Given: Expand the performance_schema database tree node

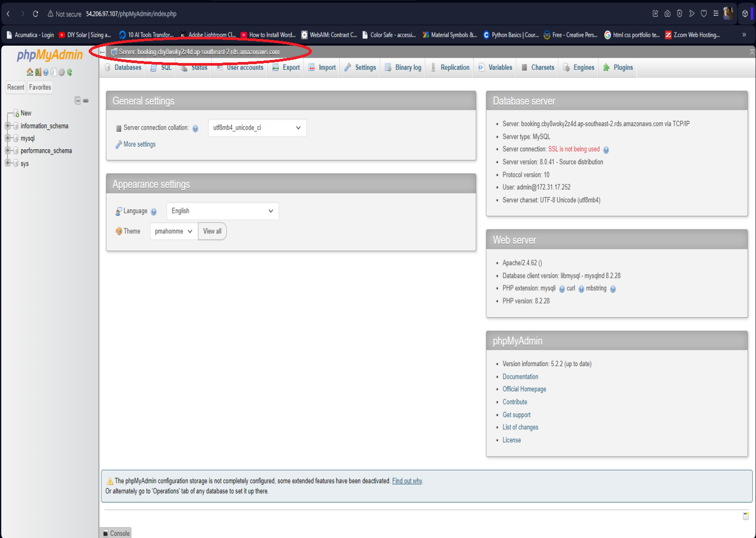Looking at the screenshot, I should pos(8,151).
